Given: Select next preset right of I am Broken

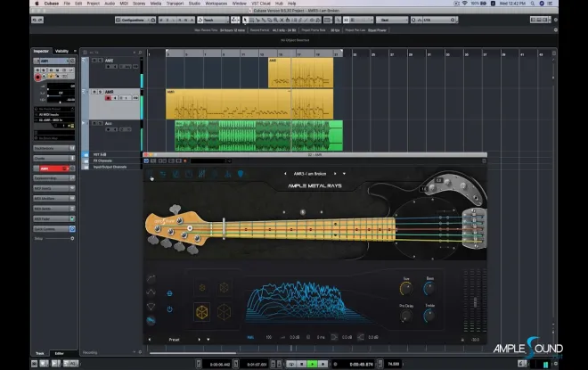Looking at the screenshot, I should coord(335,174).
